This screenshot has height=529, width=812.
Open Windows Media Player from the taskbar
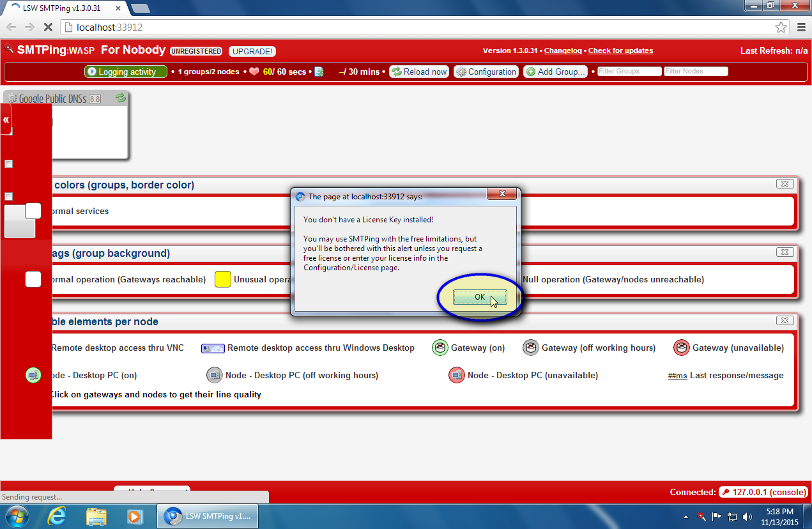pyautogui.click(x=135, y=516)
